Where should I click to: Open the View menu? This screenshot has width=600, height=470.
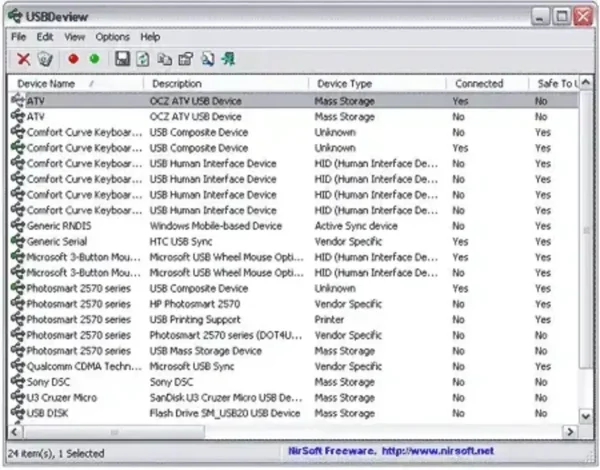tap(74, 37)
